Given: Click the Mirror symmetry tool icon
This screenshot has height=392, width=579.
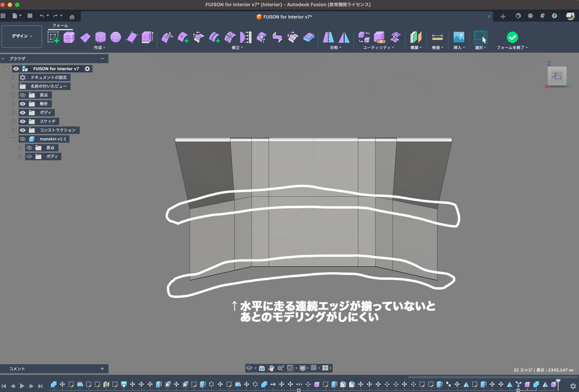Looking at the screenshot, I should click(329, 37).
